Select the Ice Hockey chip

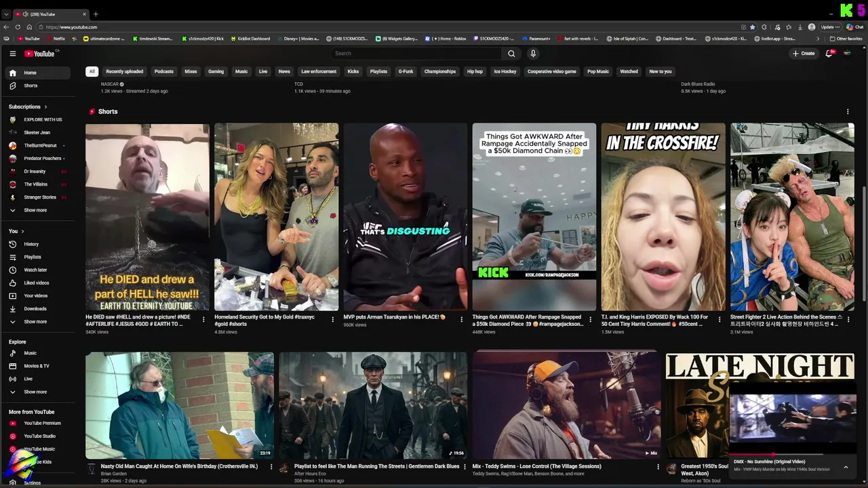point(505,71)
